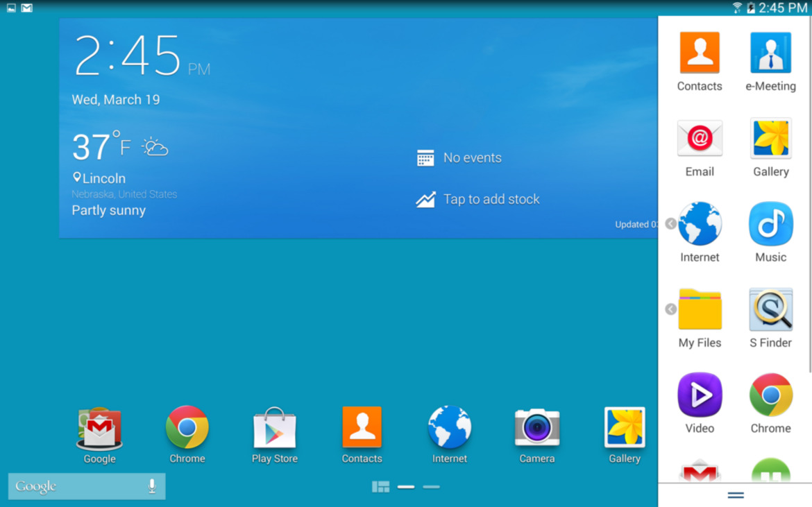812x507 pixels.
Task: Open the green app icon at tray bottom
Action: pos(770,471)
